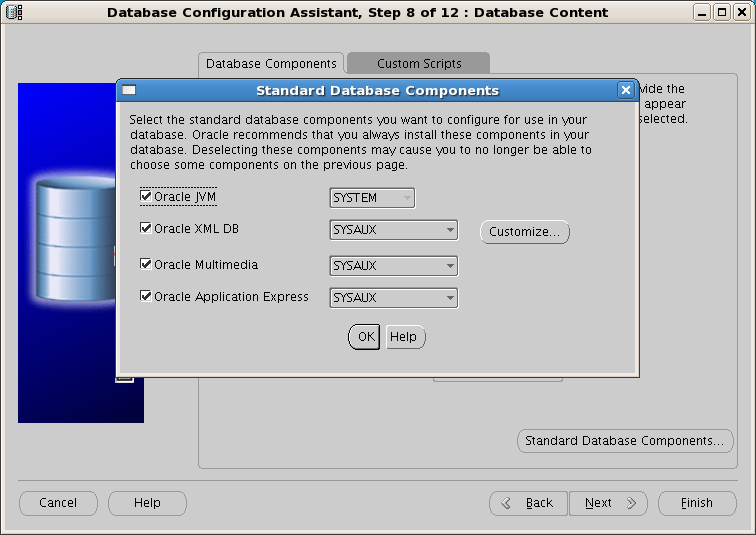Open the Oracle Multimedia SYSAUX dropdown

click(x=393, y=266)
